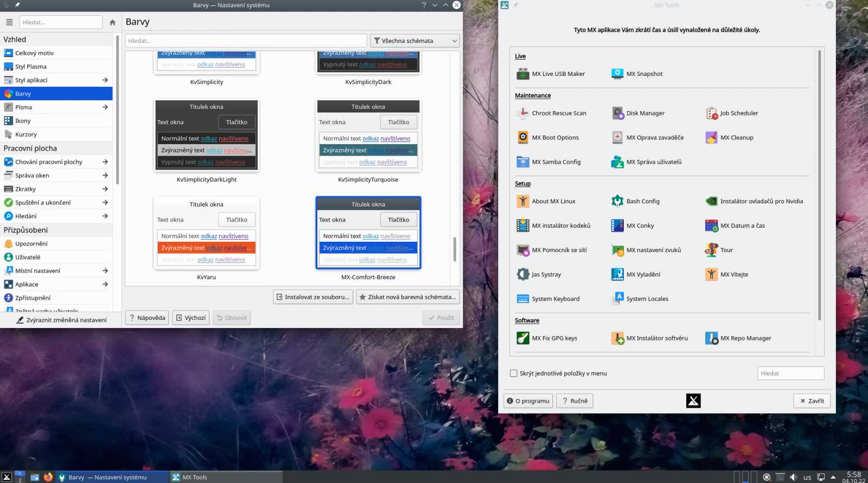Open the sidebar hamburger menu
The height and width of the screenshot is (483, 868).
click(x=9, y=22)
